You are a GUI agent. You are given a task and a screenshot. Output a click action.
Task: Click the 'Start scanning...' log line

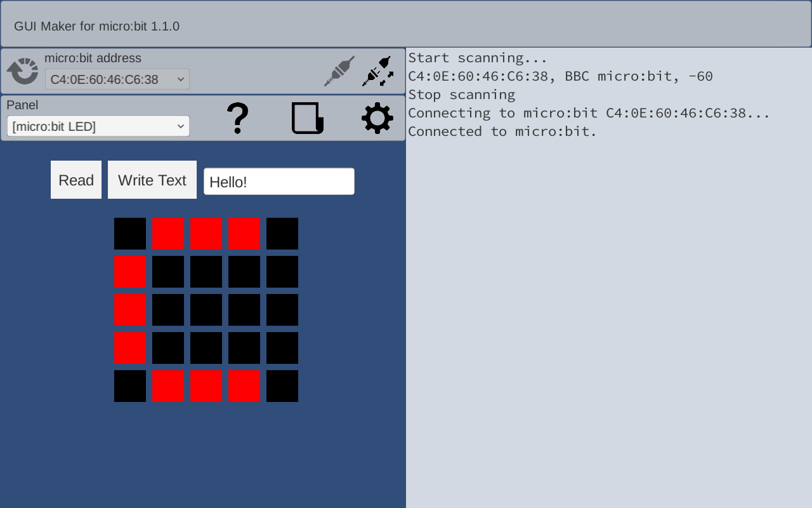[478, 58]
